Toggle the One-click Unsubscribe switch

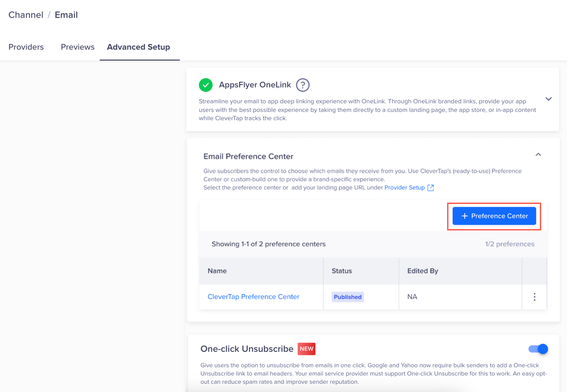pos(538,349)
